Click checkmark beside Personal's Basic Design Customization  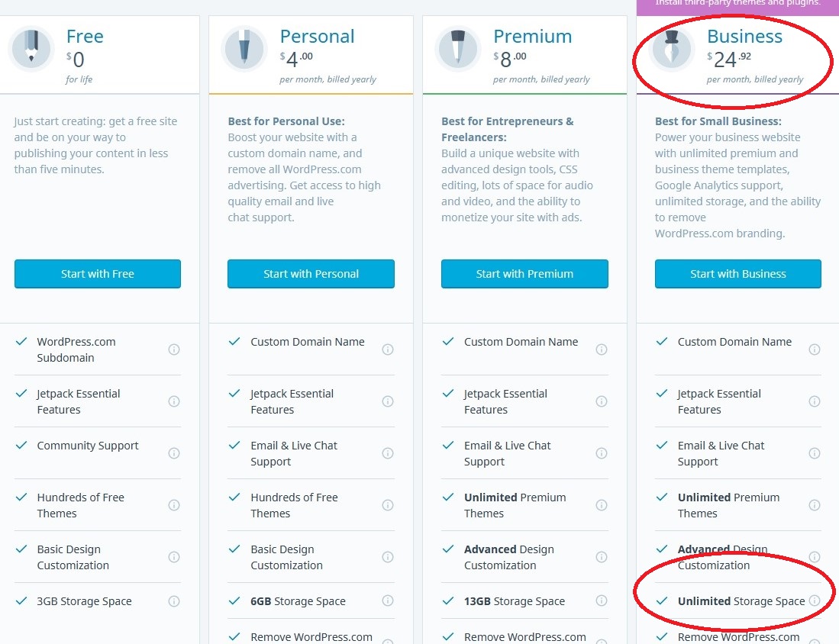point(234,549)
